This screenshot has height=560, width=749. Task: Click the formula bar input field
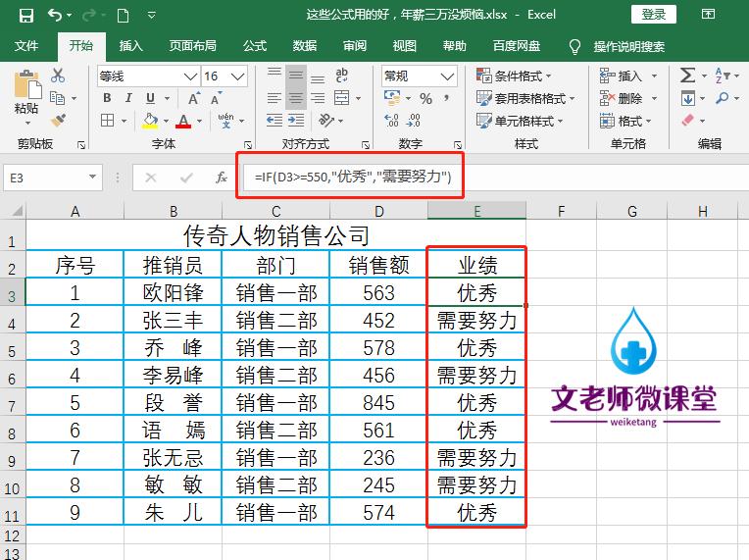click(497, 178)
